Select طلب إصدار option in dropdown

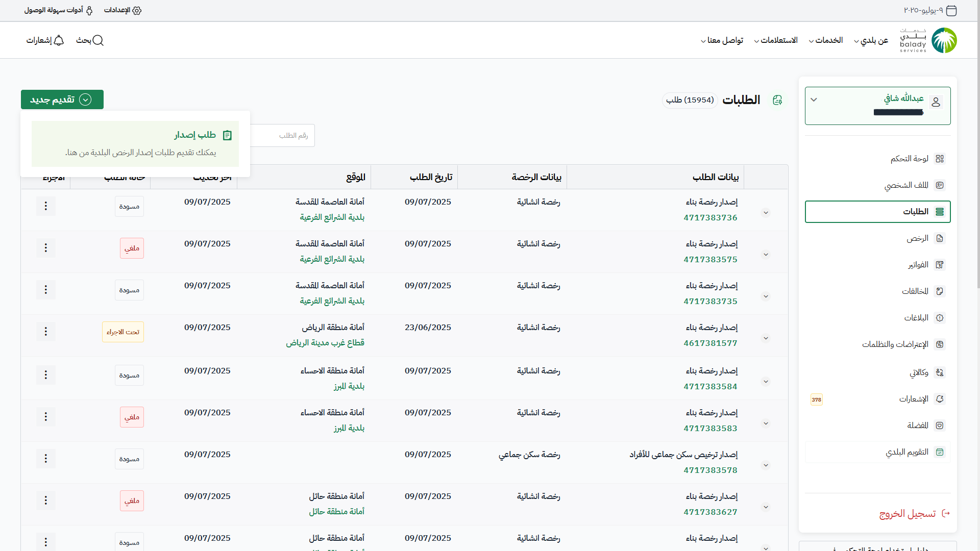click(195, 135)
